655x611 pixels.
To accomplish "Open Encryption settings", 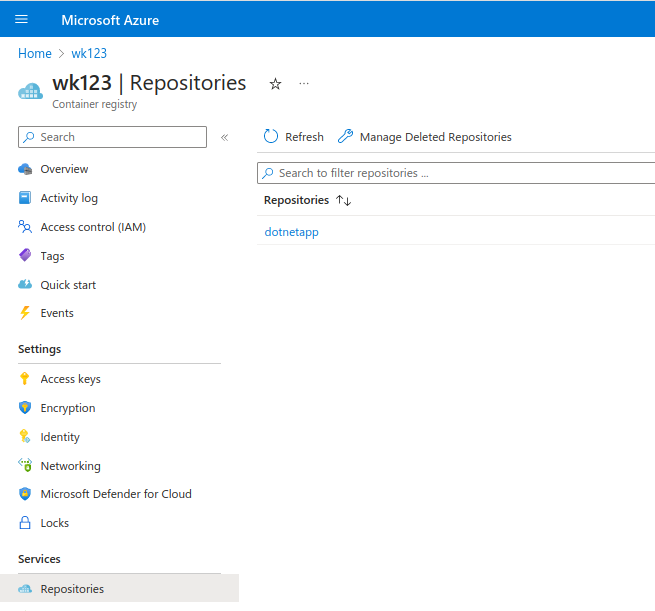I will click(68, 408).
